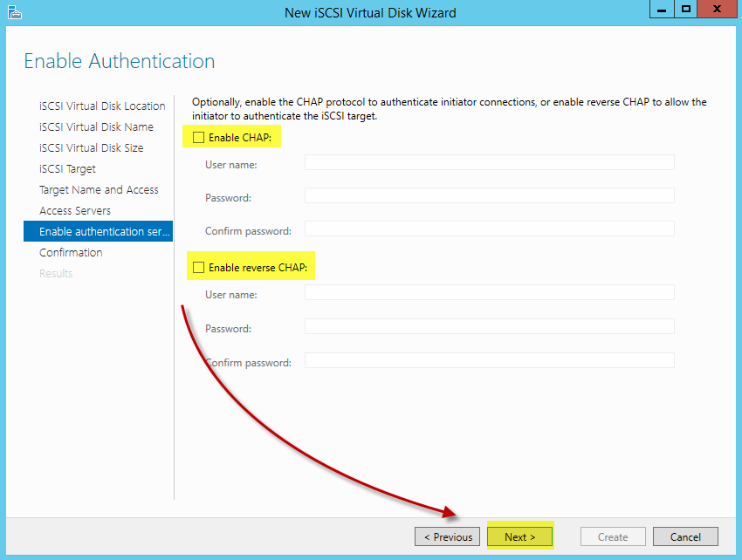Image resolution: width=742 pixels, height=560 pixels.
Task: Cancel the wizard
Action: (685, 536)
